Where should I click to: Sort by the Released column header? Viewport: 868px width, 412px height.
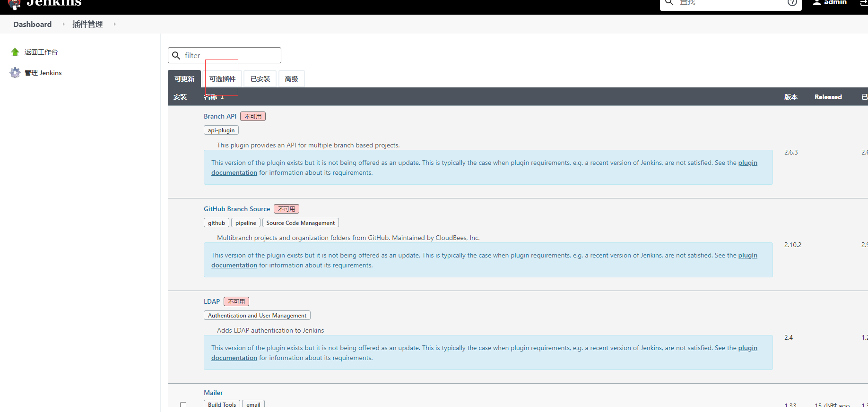(828, 97)
